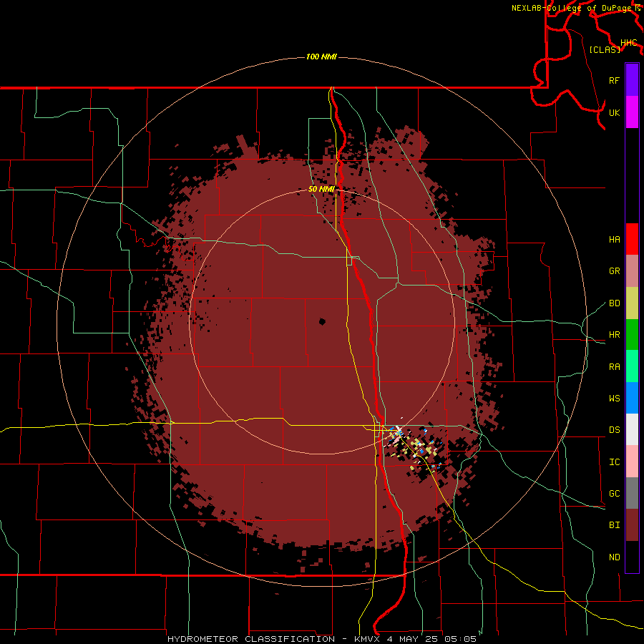Click the GC legend label

[x=615, y=494]
